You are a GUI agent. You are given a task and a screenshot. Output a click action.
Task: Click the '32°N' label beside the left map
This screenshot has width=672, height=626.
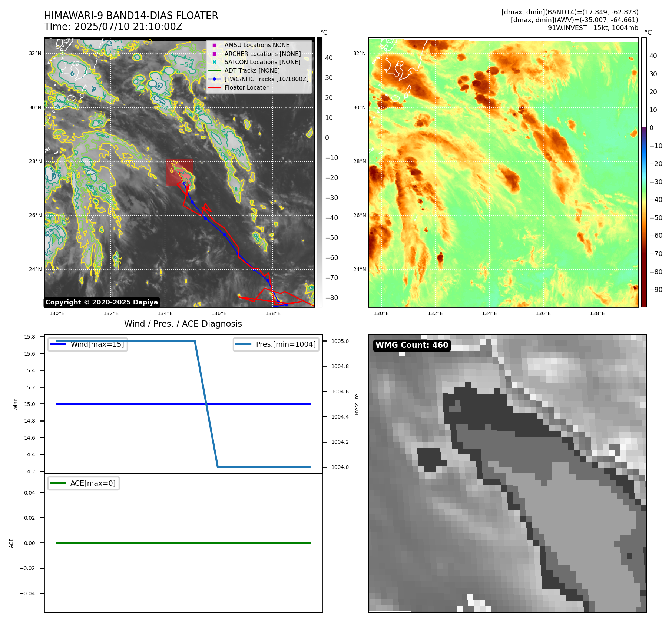(x=35, y=53)
